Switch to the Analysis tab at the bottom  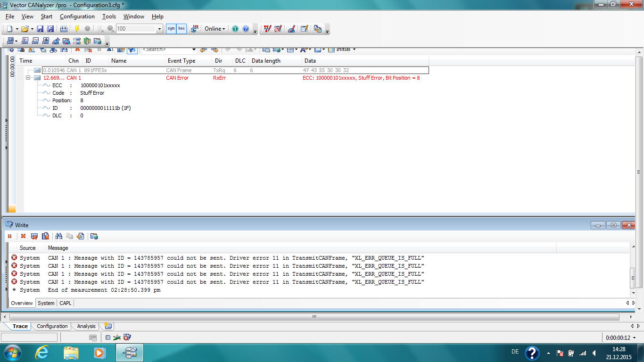pos(86,326)
